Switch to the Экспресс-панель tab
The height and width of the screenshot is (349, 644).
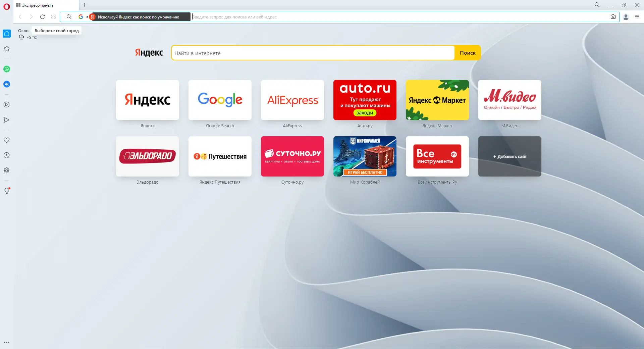[46, 5]
